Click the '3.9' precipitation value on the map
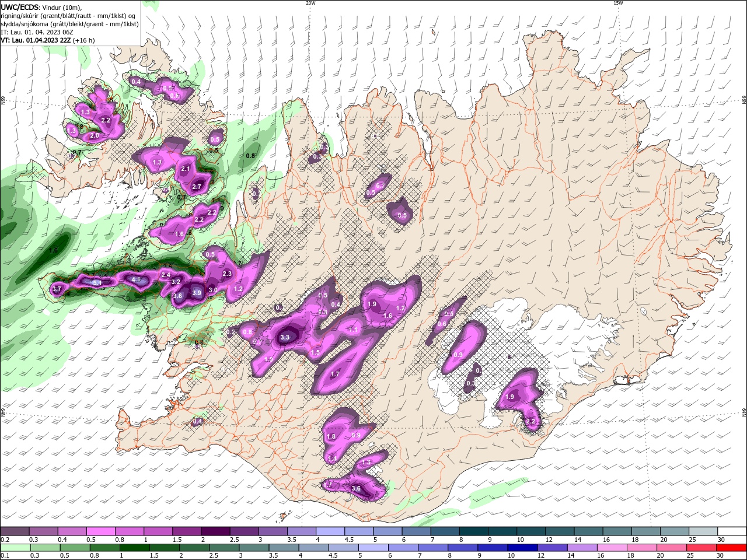 pos(197,293)
